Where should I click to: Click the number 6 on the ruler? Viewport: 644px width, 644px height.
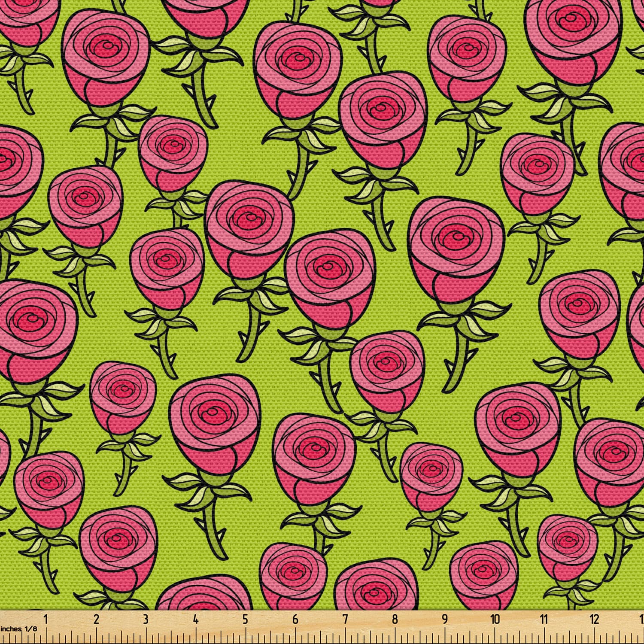[x=295, y=620]
